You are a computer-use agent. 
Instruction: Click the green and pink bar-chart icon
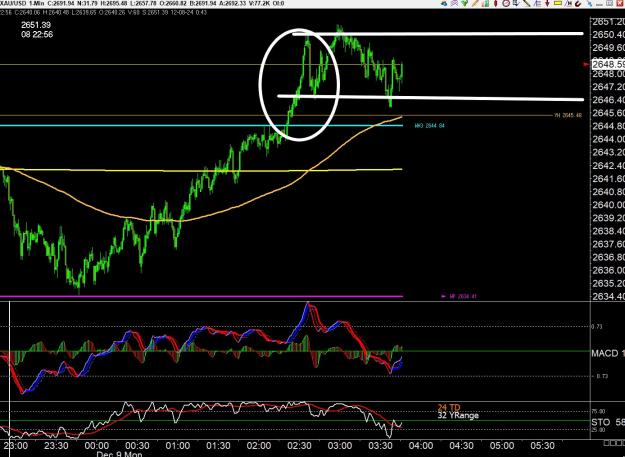coord(485,3)
